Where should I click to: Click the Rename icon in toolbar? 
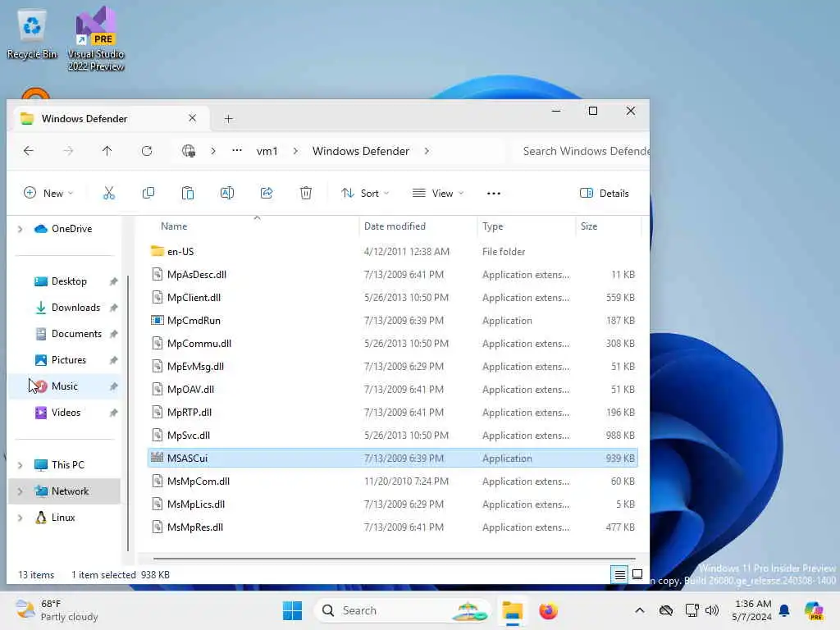[x=227, y=194]
